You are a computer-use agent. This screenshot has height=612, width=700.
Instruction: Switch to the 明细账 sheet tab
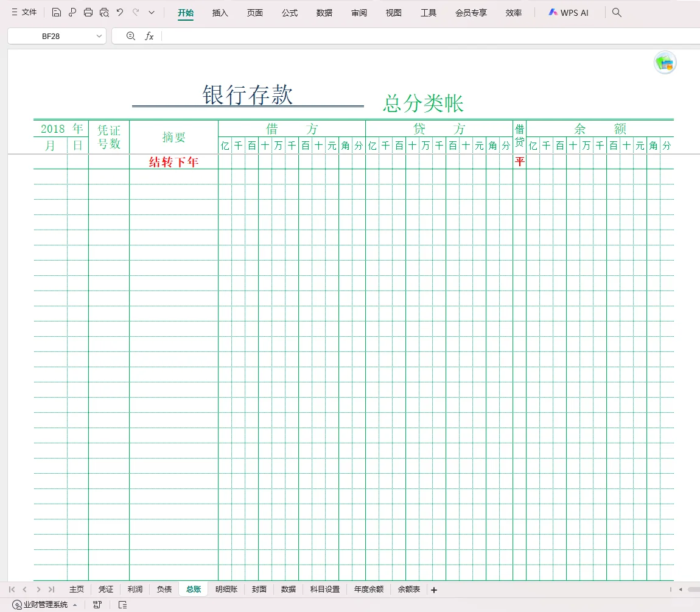(226, 589)
